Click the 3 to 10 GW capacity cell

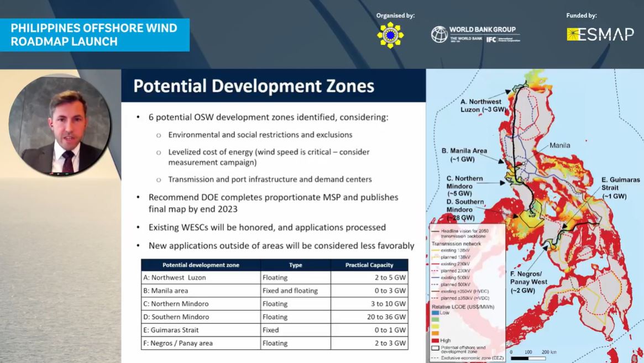point(369,304)
